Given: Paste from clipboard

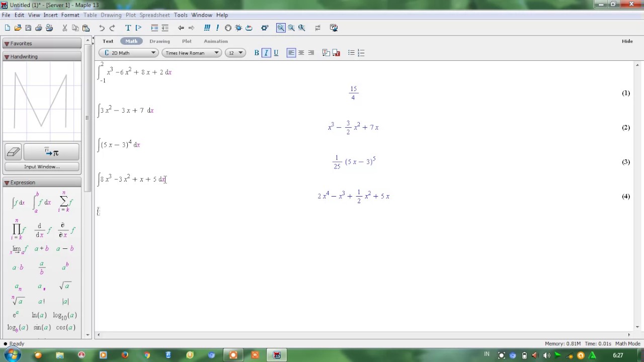Looking at the screenshot, I should 86,28.
